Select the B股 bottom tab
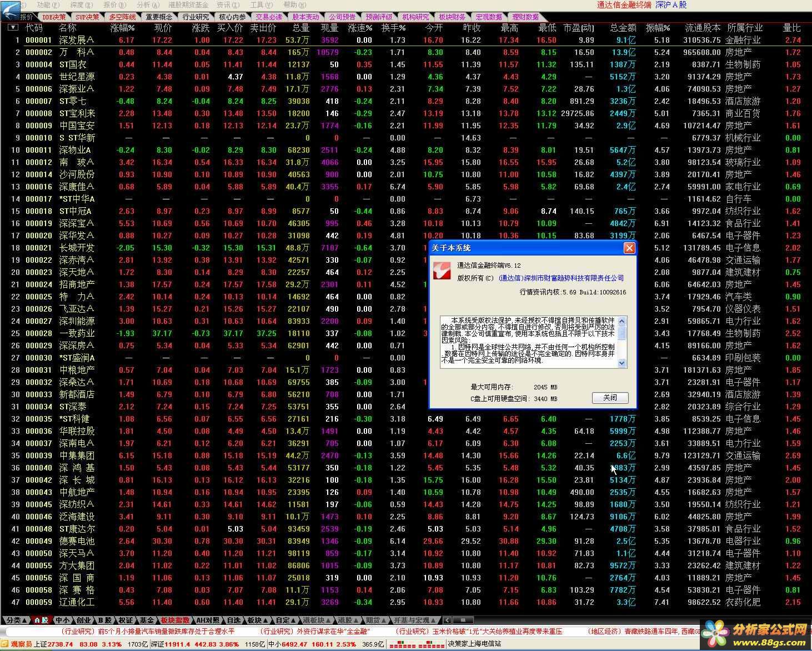This screenshot has width=812, height=651. click(104, 620)
